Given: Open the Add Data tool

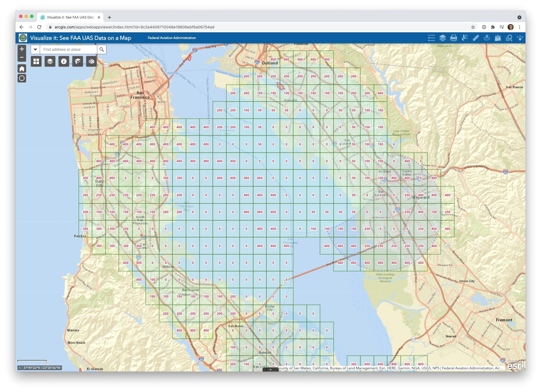Looking at the screenshot, I should click(498, 38).
